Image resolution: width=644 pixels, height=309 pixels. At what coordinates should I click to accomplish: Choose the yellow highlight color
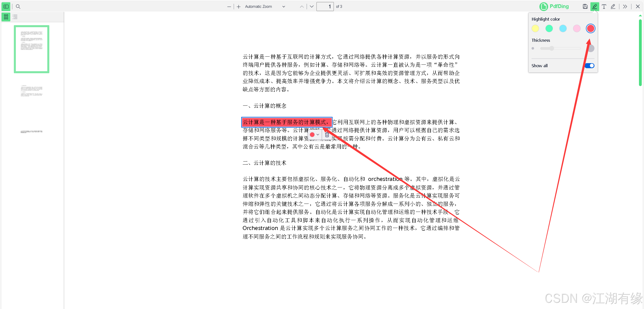[x=535, y=28]
